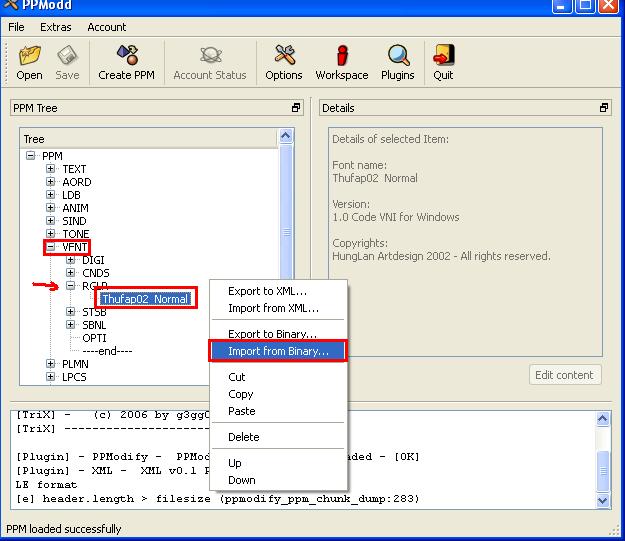Open the Options tools icon
The height and width of the screenshot is (541, 625).
coord(284,63)
